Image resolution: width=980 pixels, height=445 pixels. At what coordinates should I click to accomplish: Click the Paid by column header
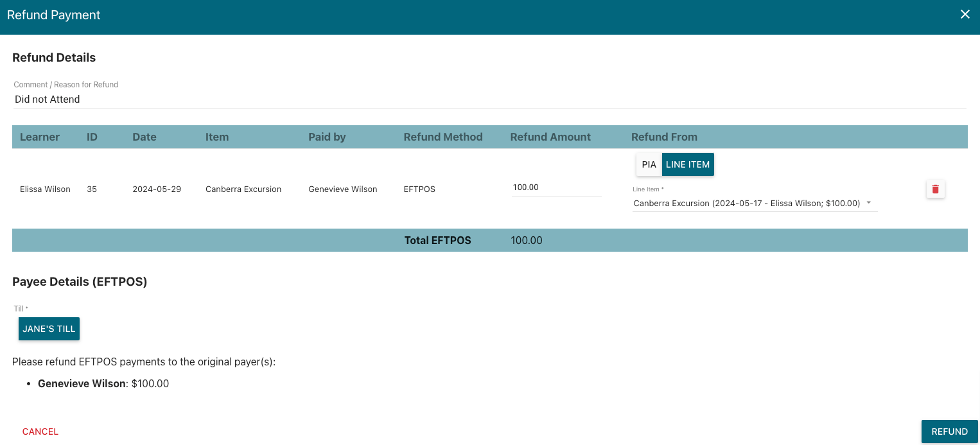pyautogui.click(x=327, y=137)
